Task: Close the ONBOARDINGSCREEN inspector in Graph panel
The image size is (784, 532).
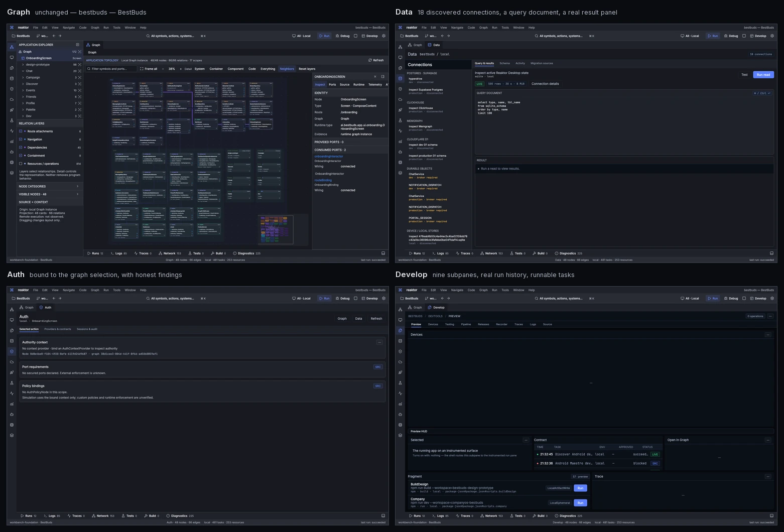Action: click(375, 77)
